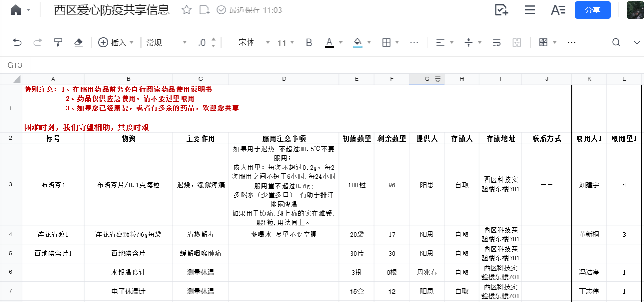Viewport: 644px width, 302px height.
Task: Click the fill color bucket swatch
Action: 357,43
